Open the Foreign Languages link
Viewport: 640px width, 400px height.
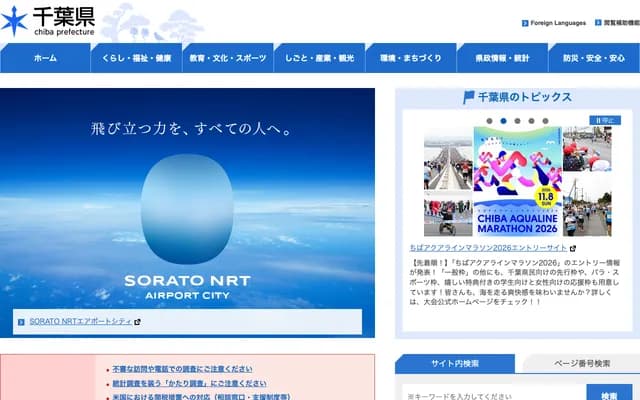click(558, 23)
